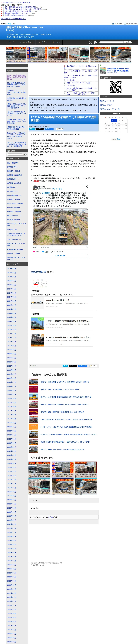This screenshot has height=644, width=138.
Task: Open the 京王電鉄 (10) category link
Action: [12, 229]
